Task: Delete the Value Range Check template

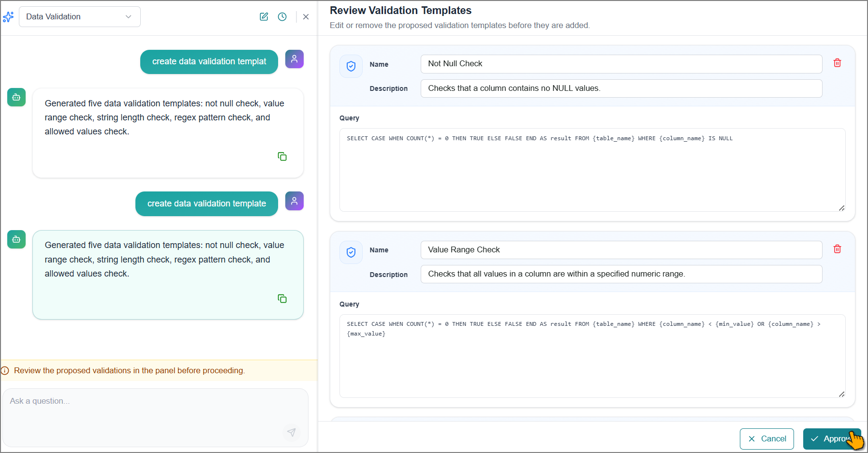Action: pyautogui.click(x=838, y=249)
